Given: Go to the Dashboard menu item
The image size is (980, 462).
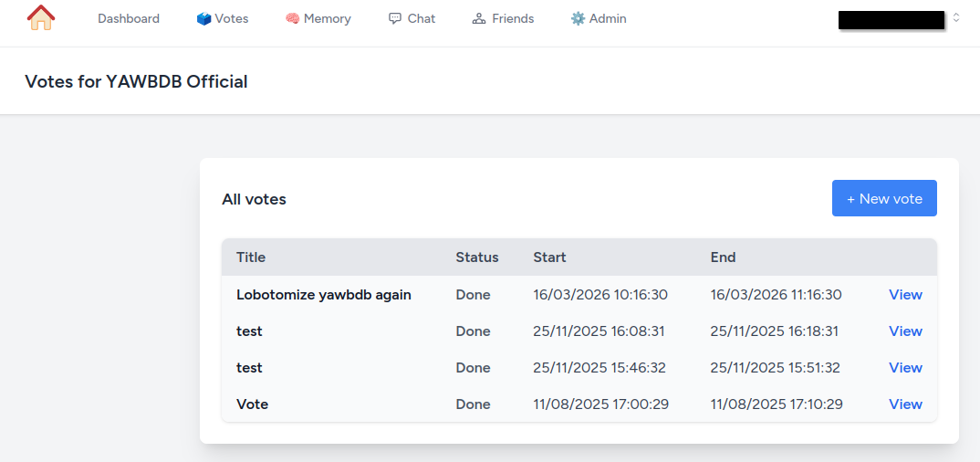Looking at the screenshot, I should tap(128, 19).
